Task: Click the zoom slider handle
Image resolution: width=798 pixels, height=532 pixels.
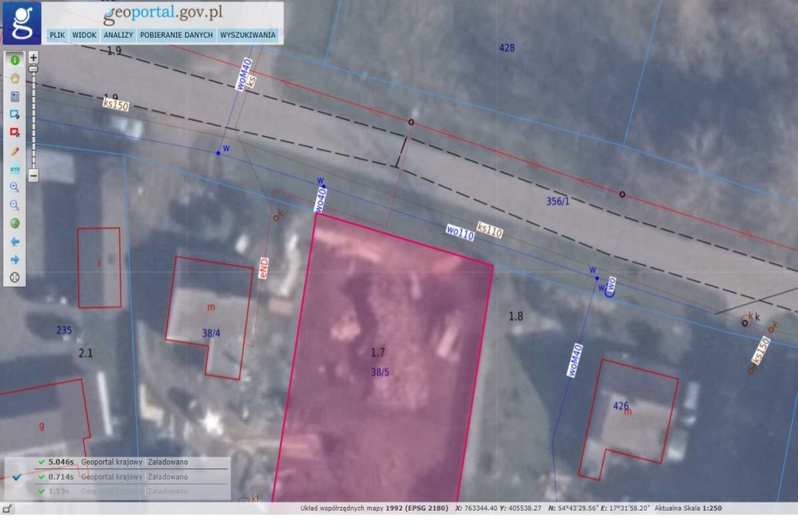Action: (33, 68)
